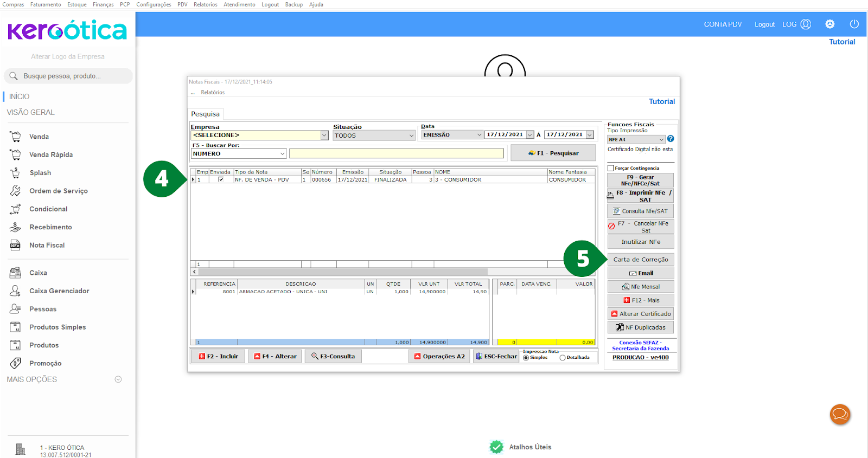Image resolution: width=868 pixels, height=458 pixels.
Task: Click the blue help icon by Tipo Impressão
Action: coord(671,139)
